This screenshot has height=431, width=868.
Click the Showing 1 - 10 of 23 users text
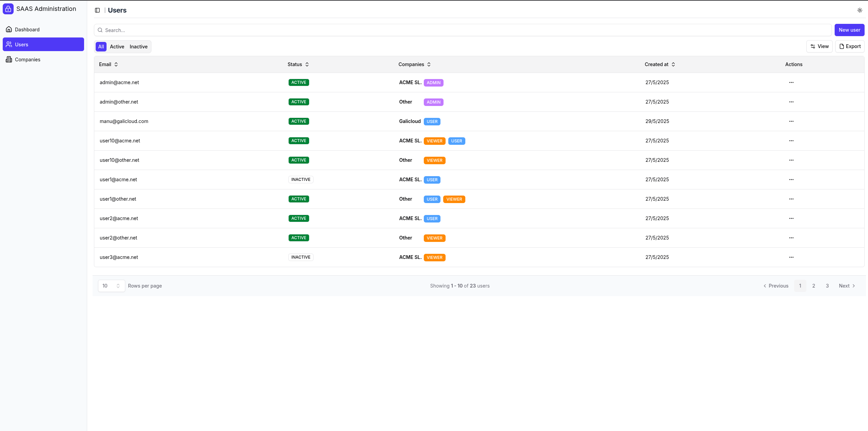(x=460, y=286)
